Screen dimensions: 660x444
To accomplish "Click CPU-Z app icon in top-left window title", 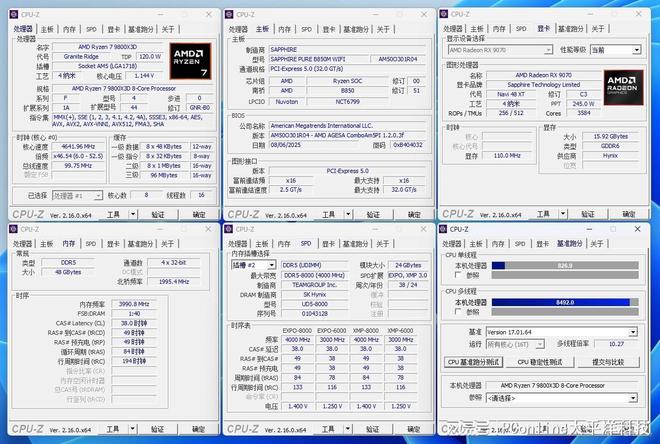I will tap(14, 14).
